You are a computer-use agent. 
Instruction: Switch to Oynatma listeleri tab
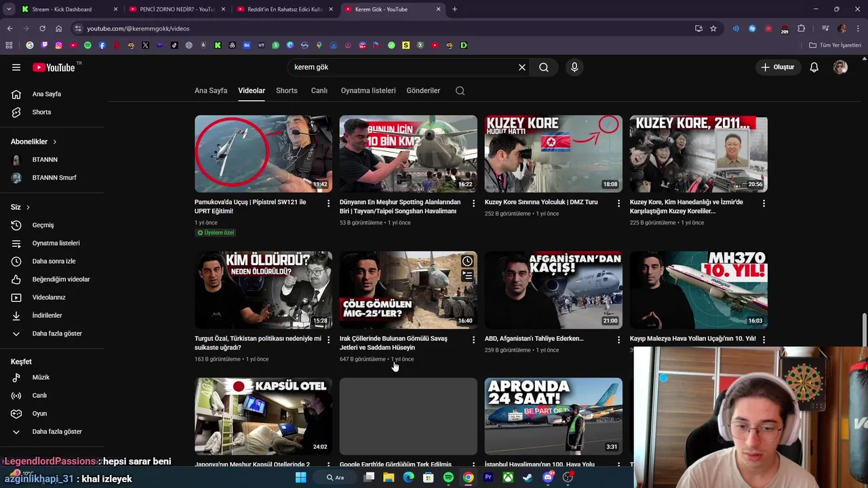point(368,91)
